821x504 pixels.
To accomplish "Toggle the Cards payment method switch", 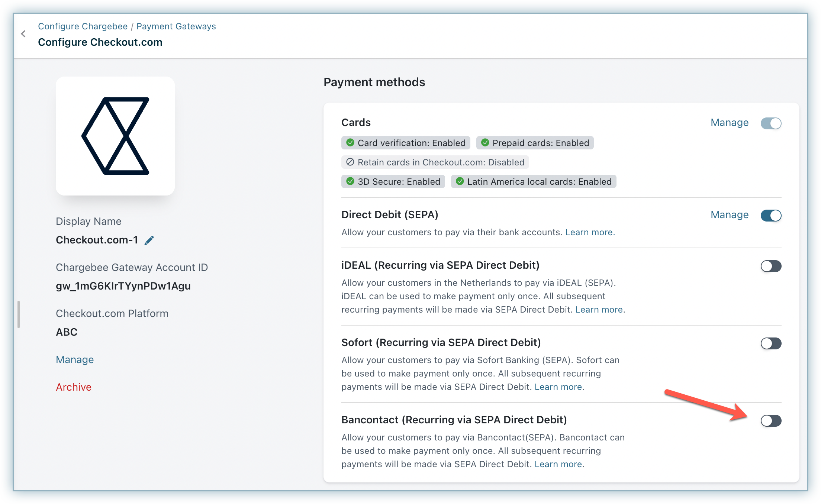I will (x=771, y=123).
